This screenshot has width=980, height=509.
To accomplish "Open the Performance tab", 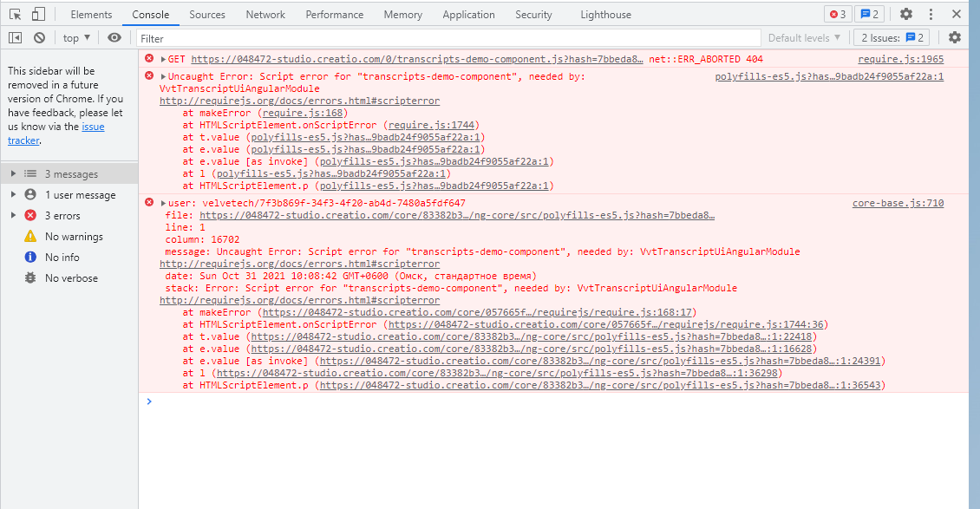I will [335, 15].
